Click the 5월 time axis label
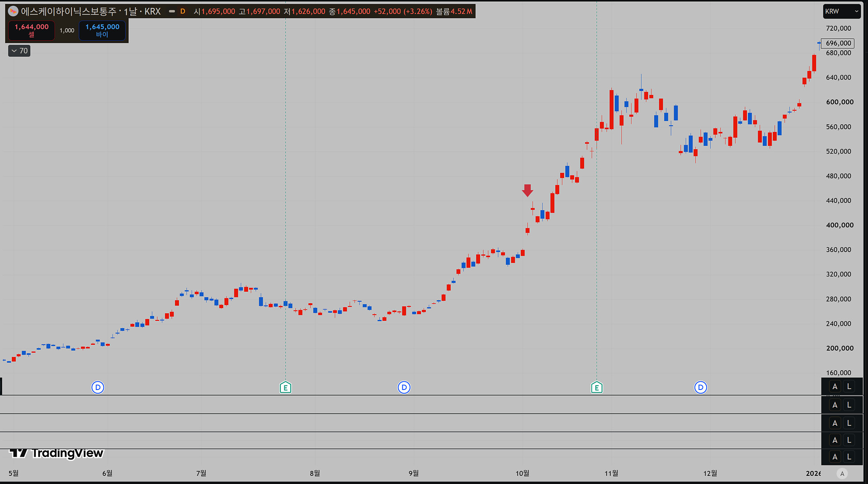The width and height of the screenshot is (868, 484). pyautogui.click(x=14, y=473)
